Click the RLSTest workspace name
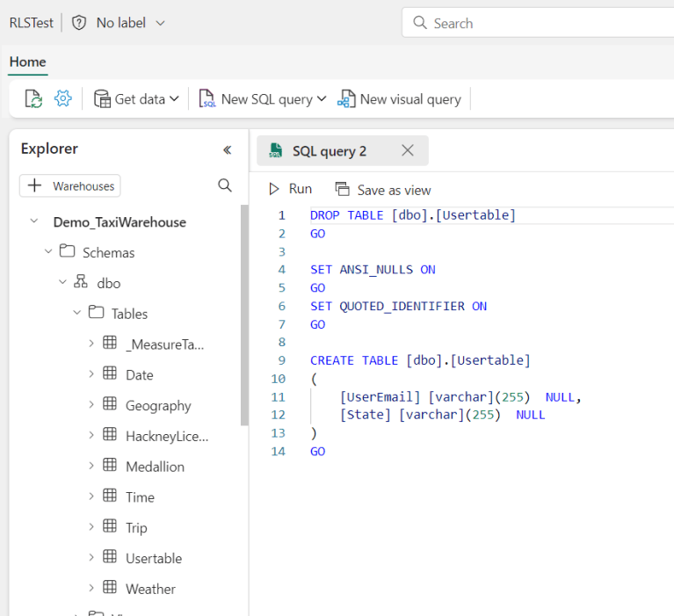The width and height of the screenshot is (674, 616). [x=32, y=23]
